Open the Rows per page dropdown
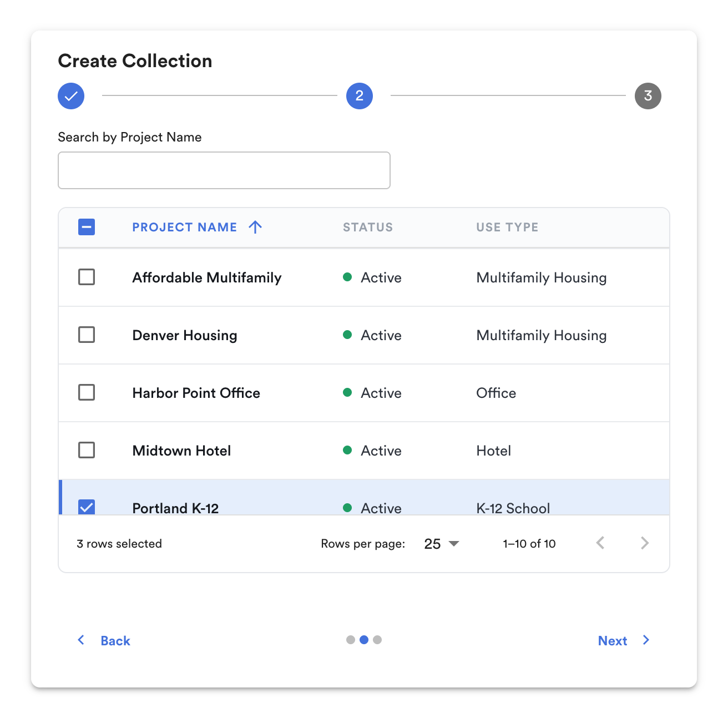The width and height of the screenshot is (728, 718). click(x=442, y=544)
